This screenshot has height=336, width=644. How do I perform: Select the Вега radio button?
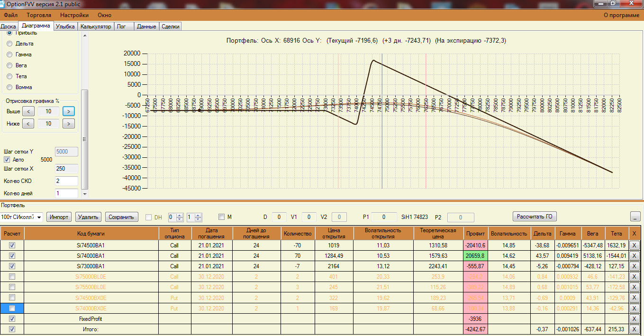[x=9, y=65]
